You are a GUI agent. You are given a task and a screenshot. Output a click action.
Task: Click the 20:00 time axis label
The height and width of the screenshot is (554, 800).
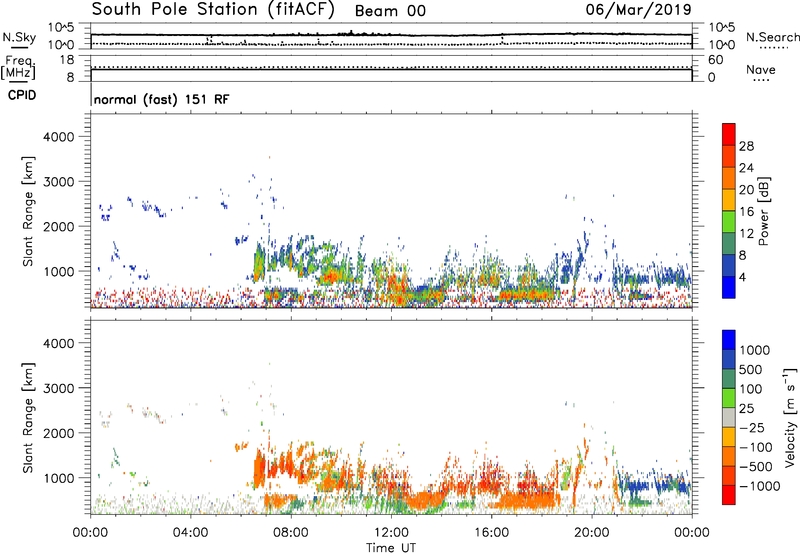point(591,533)
